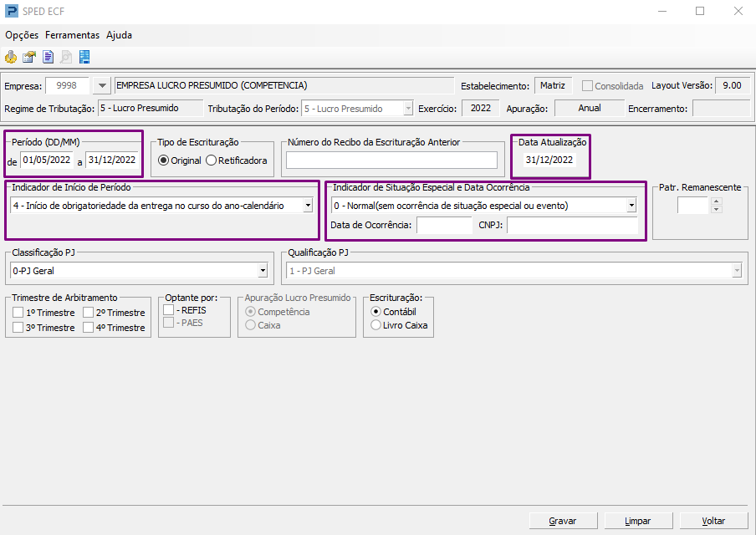Check the 1º Trimestre box

point(18,313)
